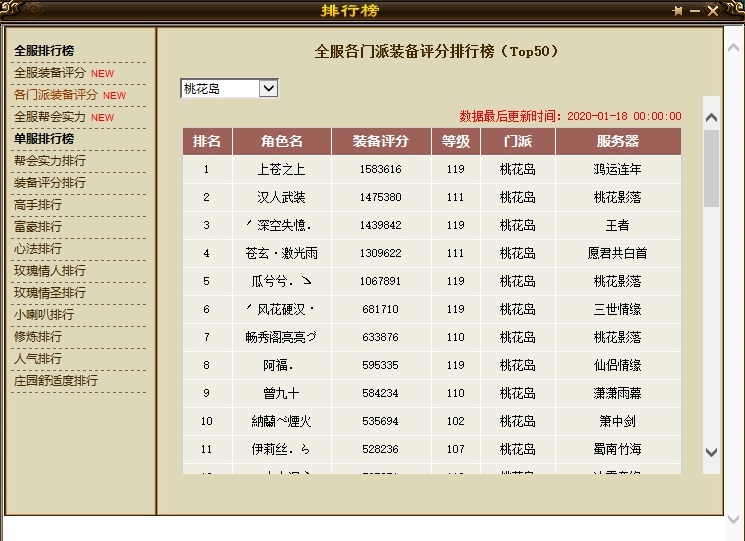Screen dimensions: 745x541
Task: Select 装备评分排行 in sidebar
Action: 50,182
